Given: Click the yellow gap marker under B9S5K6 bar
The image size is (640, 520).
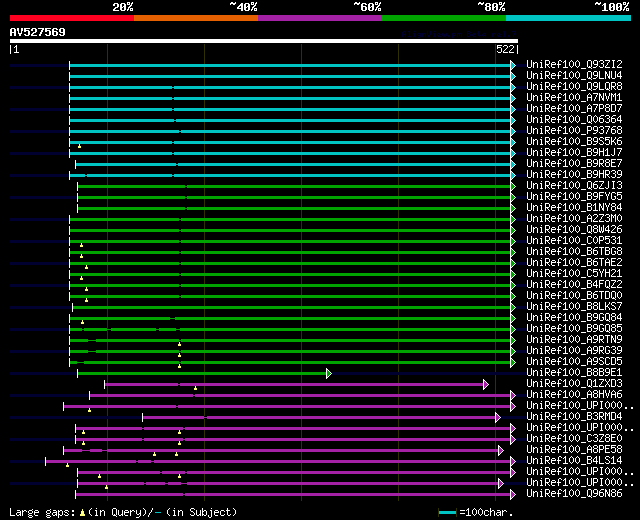Looking at the screenshot, I should tap(80, 146).
